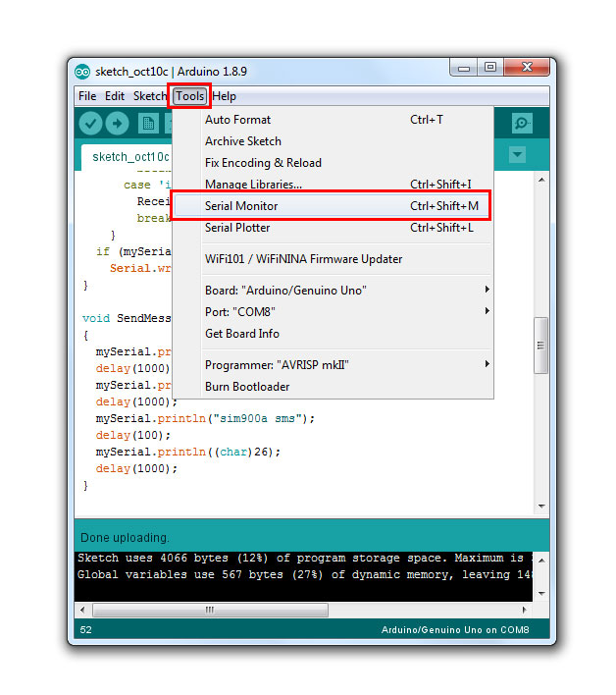Viewport: 616px width, 695px height.
Task: Click console horizontal scrollbar right arrow
Action: 525,610
